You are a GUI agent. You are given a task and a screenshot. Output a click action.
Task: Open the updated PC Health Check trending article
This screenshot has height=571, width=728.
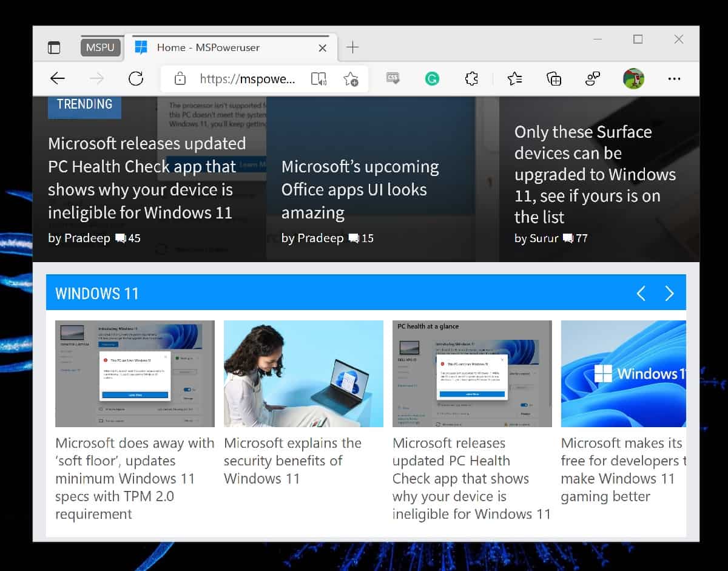147,178
